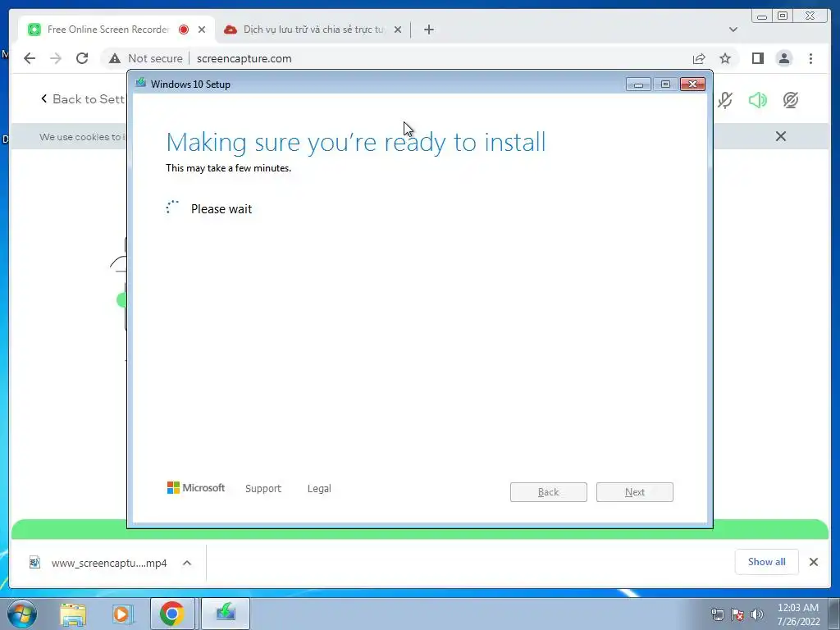Click 'This may take a few minutes.' text
Image resolution: width=840 pixels, height=630 pixels.
229,168
